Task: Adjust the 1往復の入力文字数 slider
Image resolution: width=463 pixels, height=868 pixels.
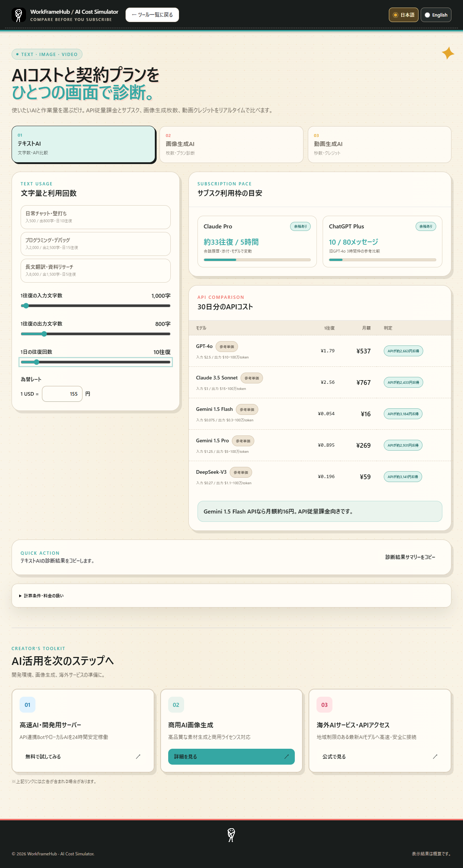Action: [95, 306]
